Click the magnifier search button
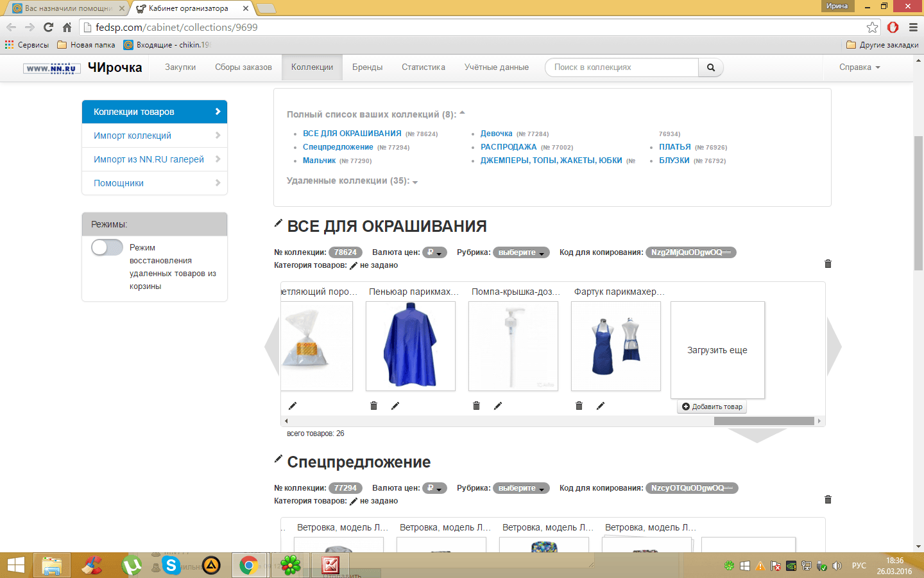Viewport: 924px width, 578px height. pyautogui.click(x=710, y=67)
